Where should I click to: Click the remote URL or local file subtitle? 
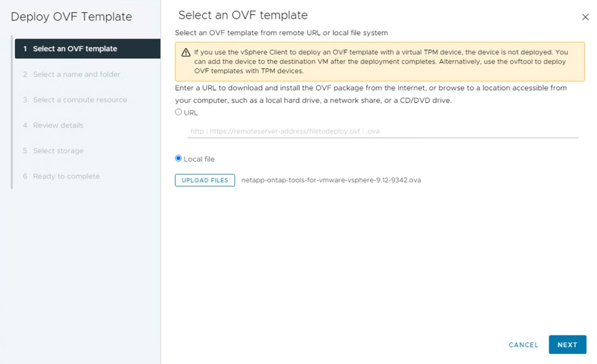pyautogui.click(x=281, y=32)
